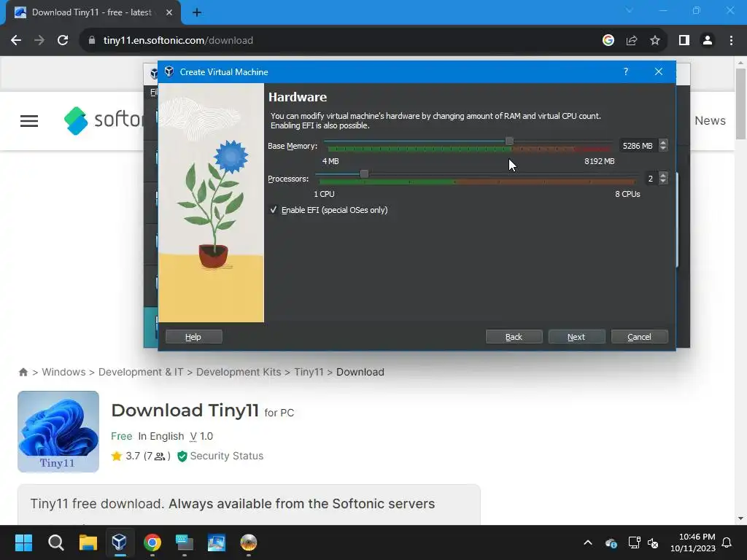Open Chrome from taskbar
The height and width of the screenshot is (560, 747).
152,542
